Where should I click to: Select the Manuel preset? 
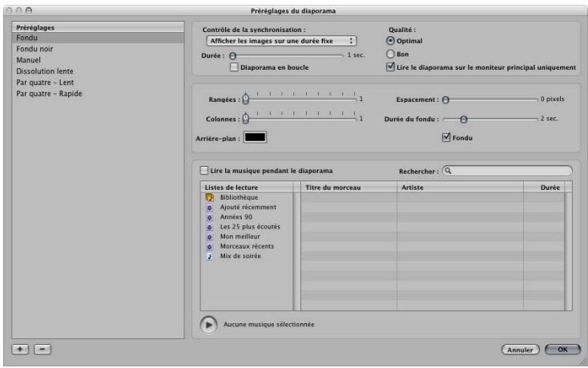(x=99, y=60)
